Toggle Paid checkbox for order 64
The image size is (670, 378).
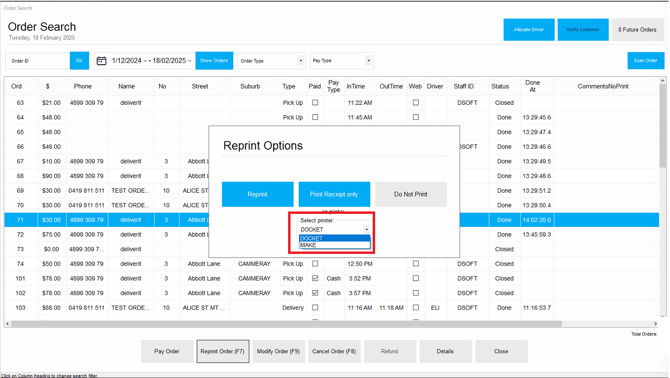click(315, 117)
